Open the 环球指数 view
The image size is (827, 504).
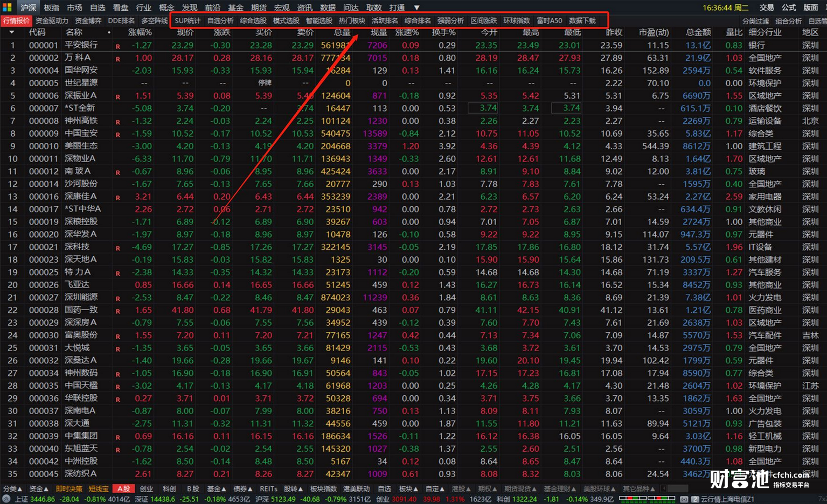coord(517,20)
